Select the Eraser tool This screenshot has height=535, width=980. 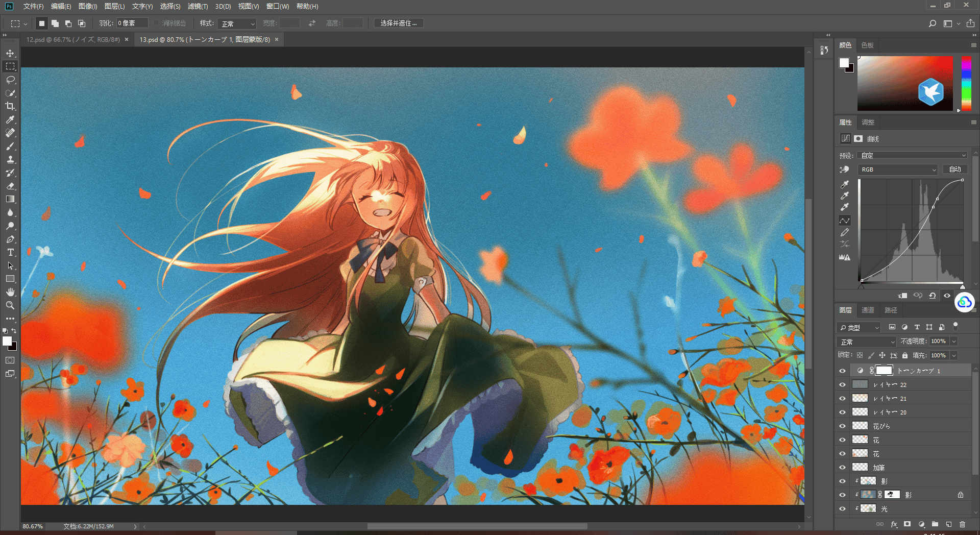pos(10,186)
